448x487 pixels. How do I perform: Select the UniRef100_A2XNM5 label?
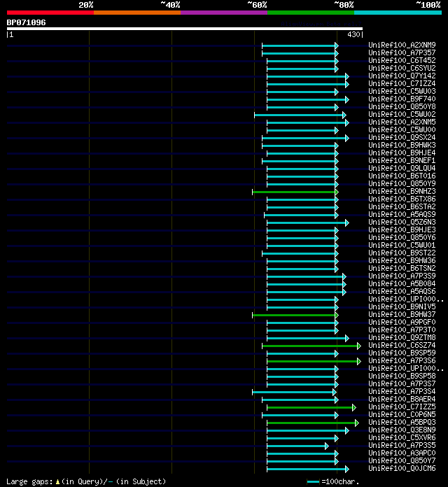click(402, 122)
